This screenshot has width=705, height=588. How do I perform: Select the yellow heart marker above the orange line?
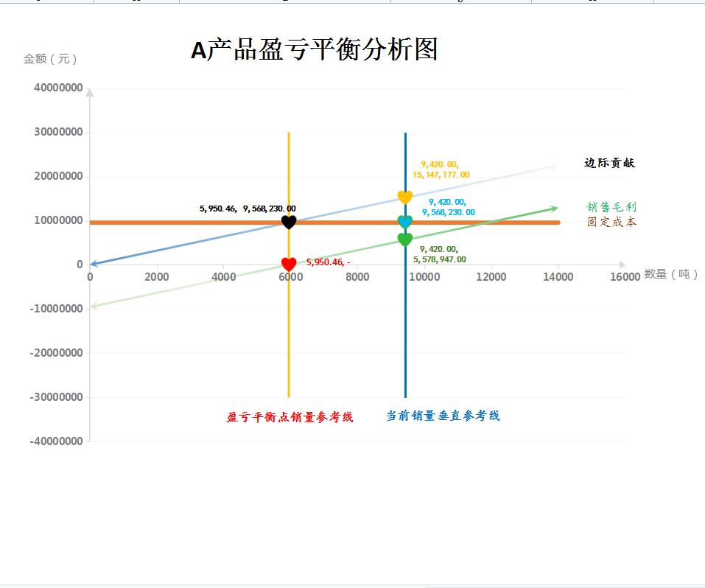tap(405, 197)
